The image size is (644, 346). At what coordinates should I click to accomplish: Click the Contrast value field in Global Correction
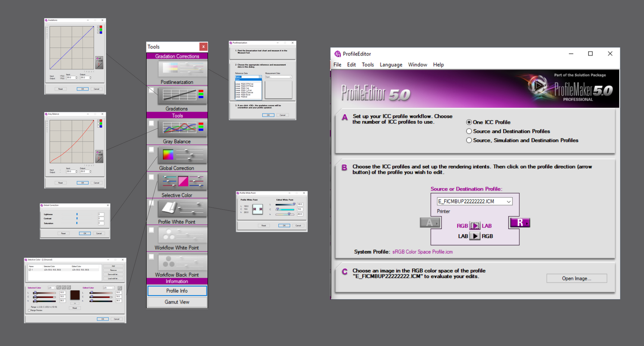click(x=101, y=218)
